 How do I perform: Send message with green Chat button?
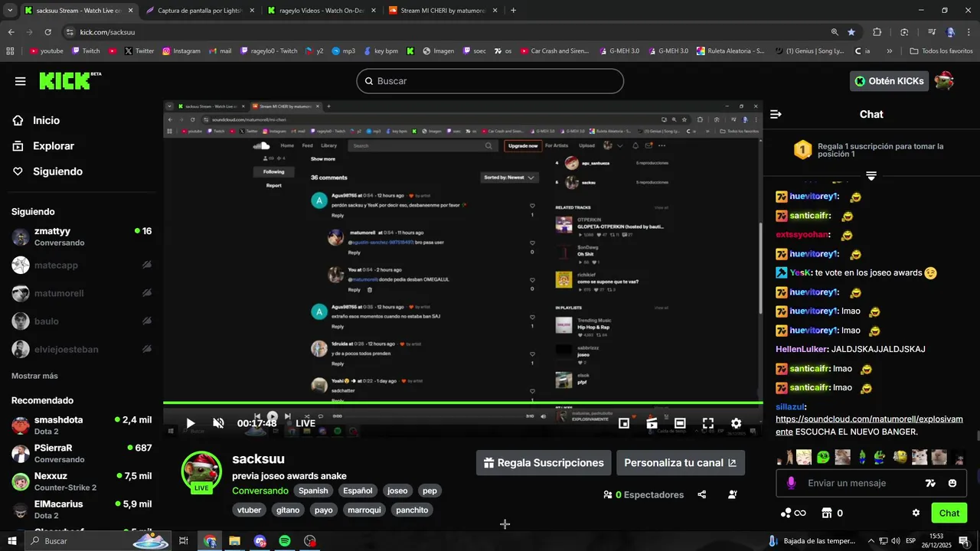point(949,513)
